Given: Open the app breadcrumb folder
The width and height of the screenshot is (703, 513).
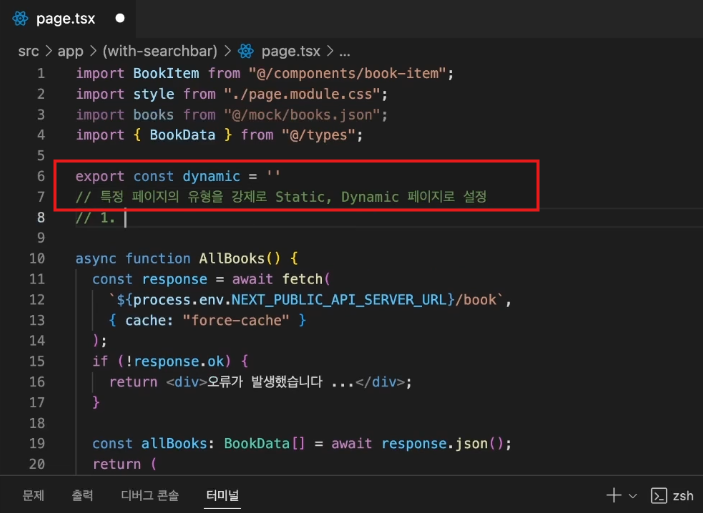Looking at the screenshot, I should coord(70,51).
